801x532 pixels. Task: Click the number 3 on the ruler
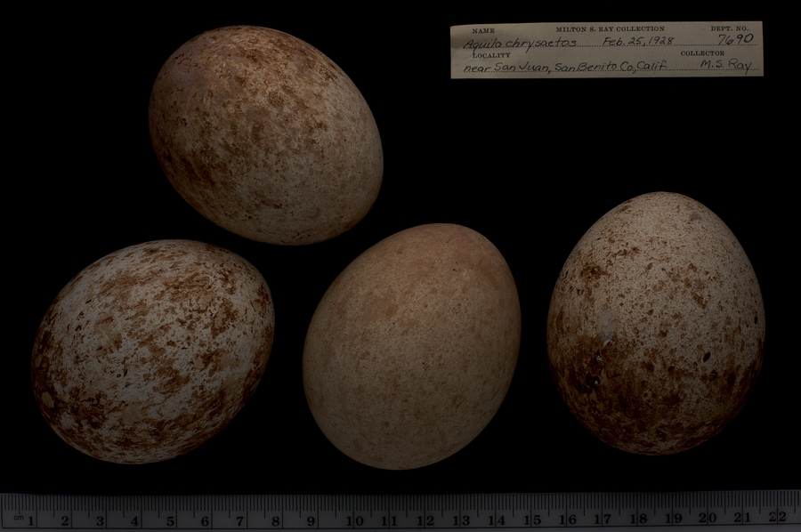[x=100, y=520]
